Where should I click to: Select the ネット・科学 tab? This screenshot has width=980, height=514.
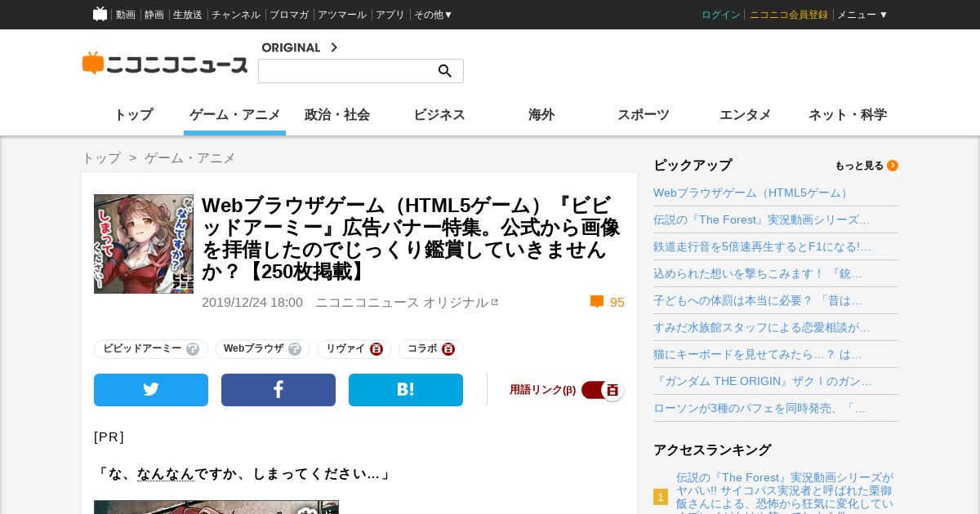coord(848,115)
